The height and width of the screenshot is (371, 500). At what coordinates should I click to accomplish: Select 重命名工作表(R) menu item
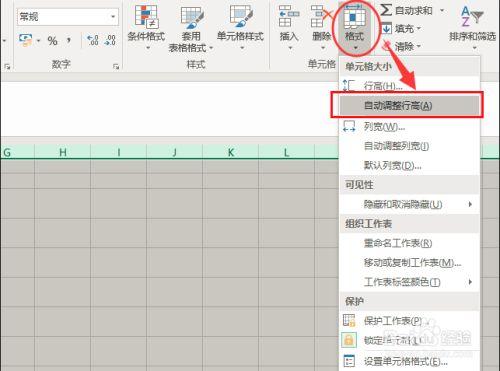point(410,243)
